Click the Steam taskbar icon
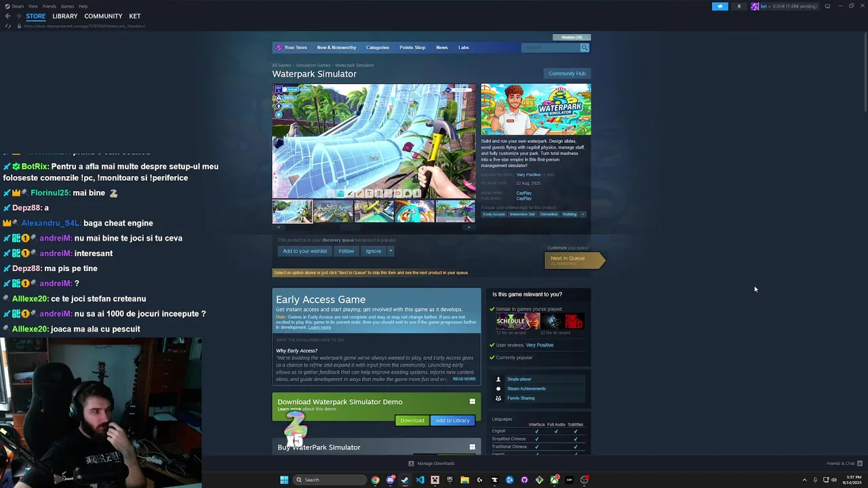This screenshot has width=868, height=488. (405, 480)
